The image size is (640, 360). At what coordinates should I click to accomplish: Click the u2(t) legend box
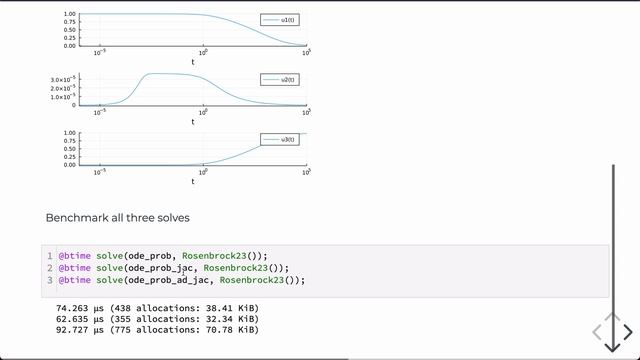tap(280, 80)
